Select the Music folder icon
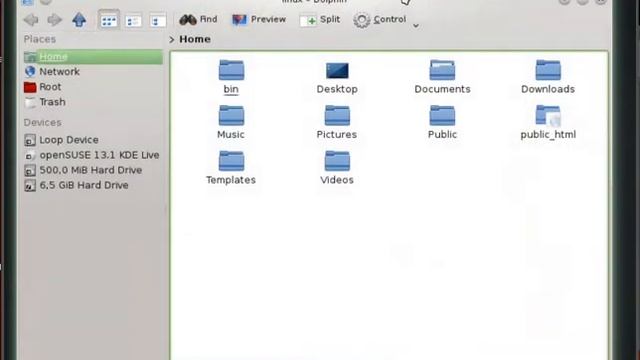 pyautogui.click(x=231, y=116)
